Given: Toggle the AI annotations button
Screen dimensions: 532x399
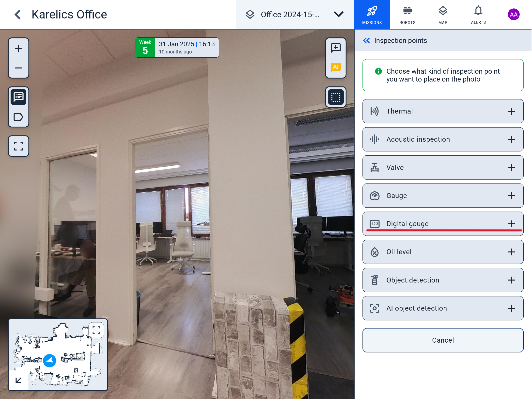Looking at the screenshot, I should [336, 67].
